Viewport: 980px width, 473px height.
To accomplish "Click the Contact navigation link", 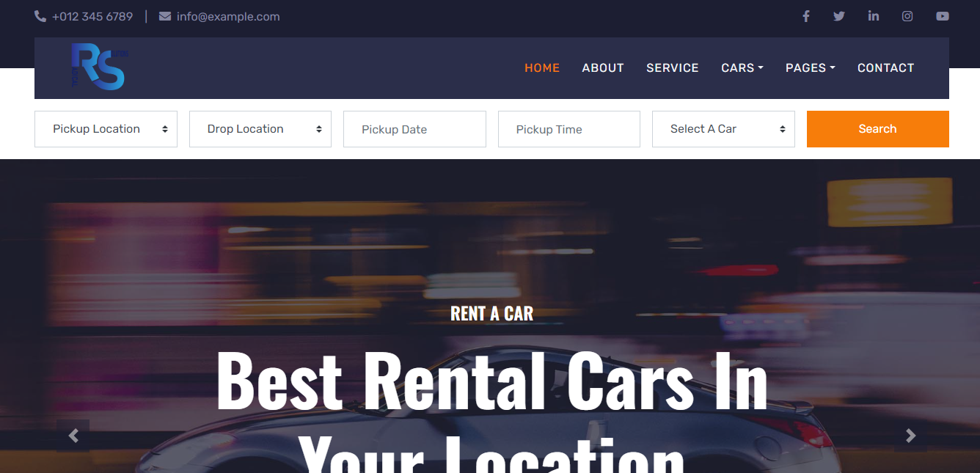I will pos(886,68).
